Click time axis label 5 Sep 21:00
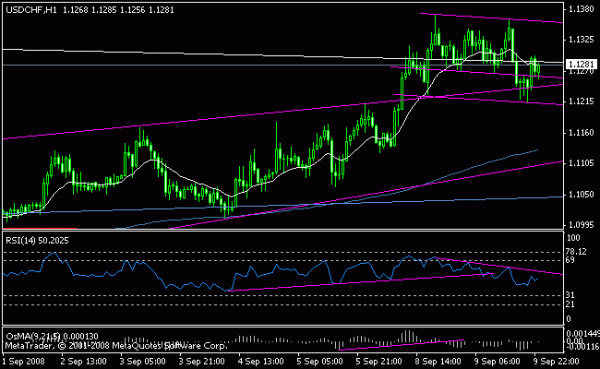This screenshot has height=369, width=600. click(x=379, y=361)
